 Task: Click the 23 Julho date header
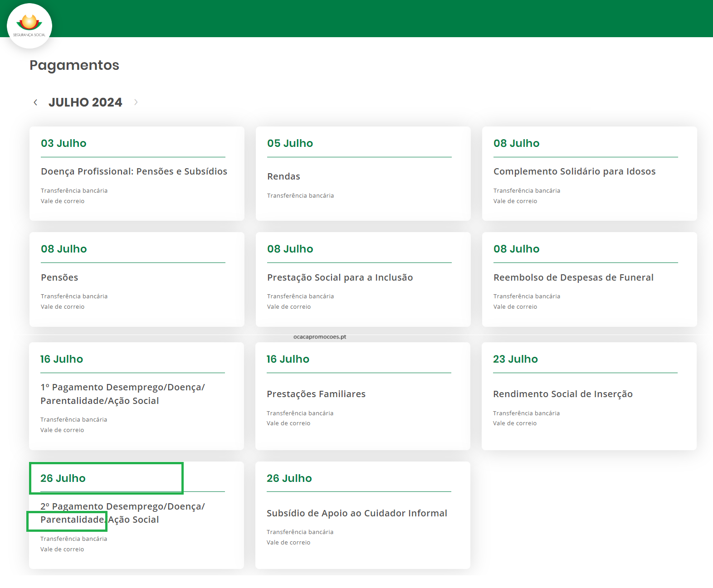[515, 359]
